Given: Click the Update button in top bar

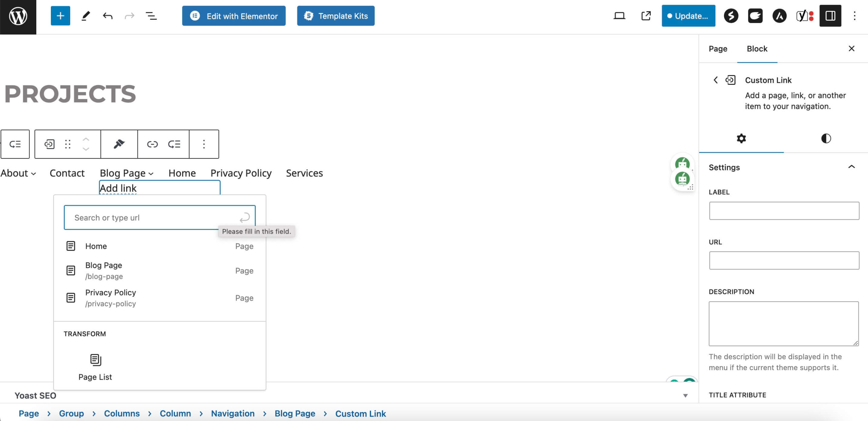Looking at the screenshot, I should point(689,16).
